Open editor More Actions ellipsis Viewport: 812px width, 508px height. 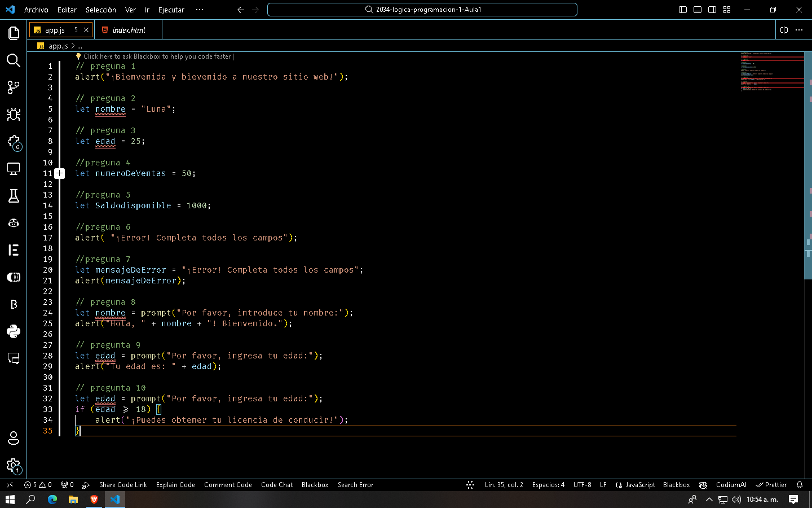click(799, 30)
